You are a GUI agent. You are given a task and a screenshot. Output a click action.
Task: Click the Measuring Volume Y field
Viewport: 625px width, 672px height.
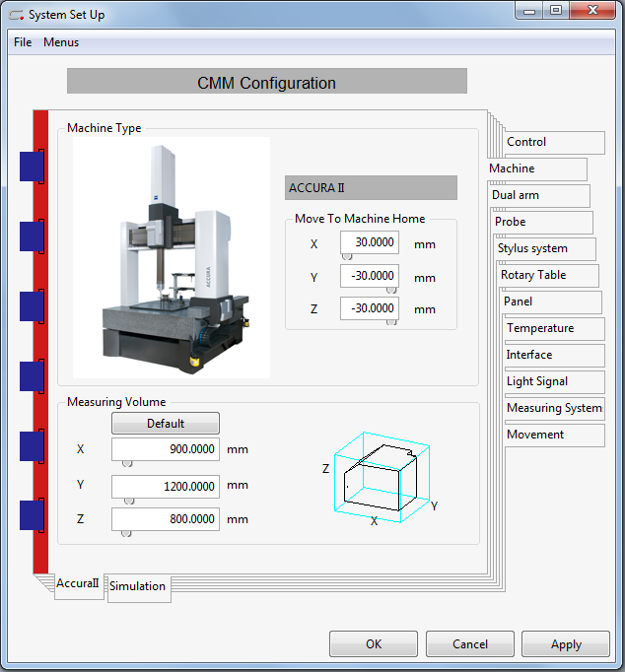pos(166,487)
